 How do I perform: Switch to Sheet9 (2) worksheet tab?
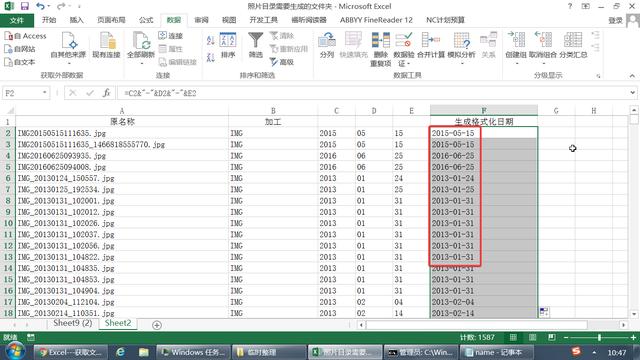point(73,323)
